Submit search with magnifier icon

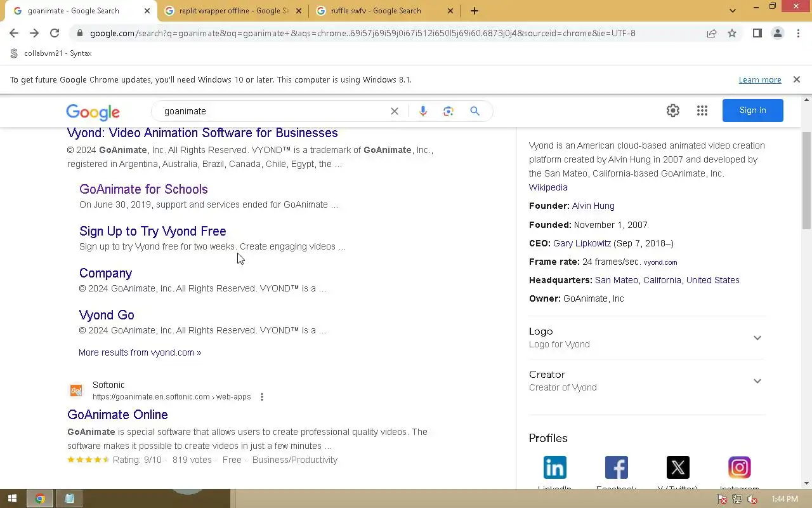[475, 111]
